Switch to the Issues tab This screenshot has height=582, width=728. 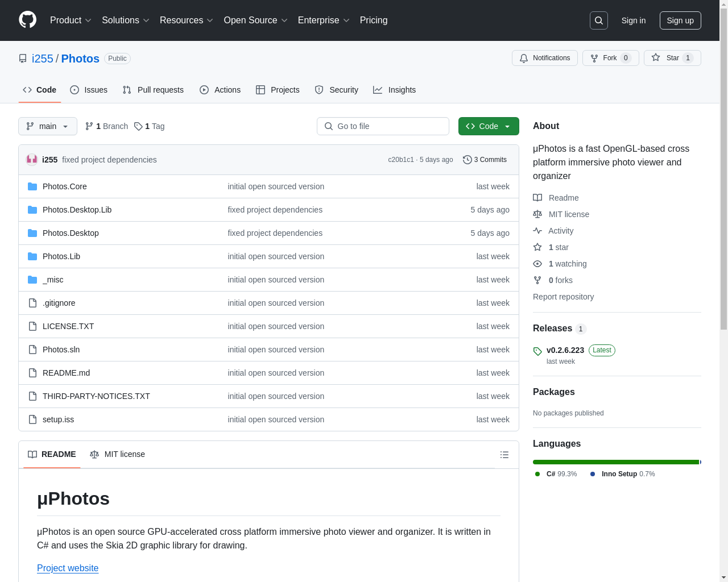coord(89,90)
